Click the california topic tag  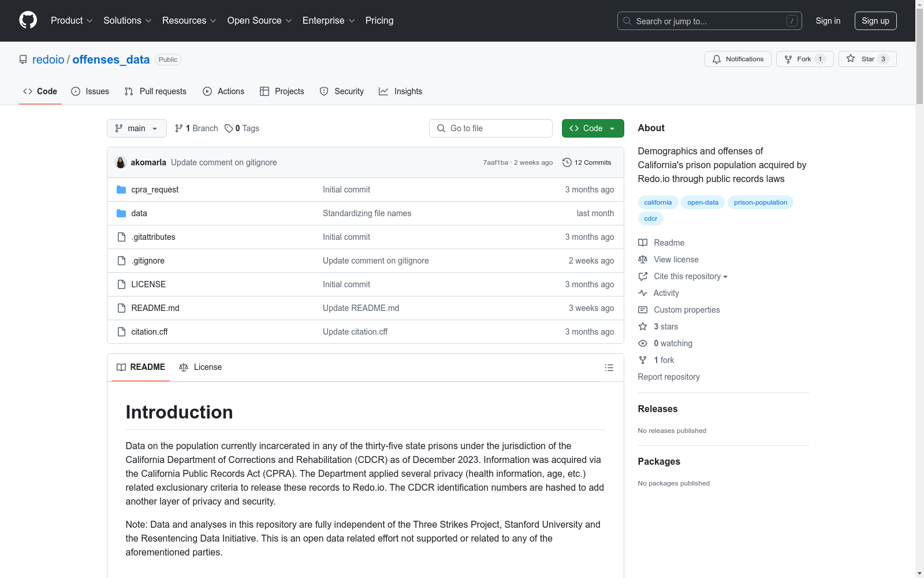(658, 202)
